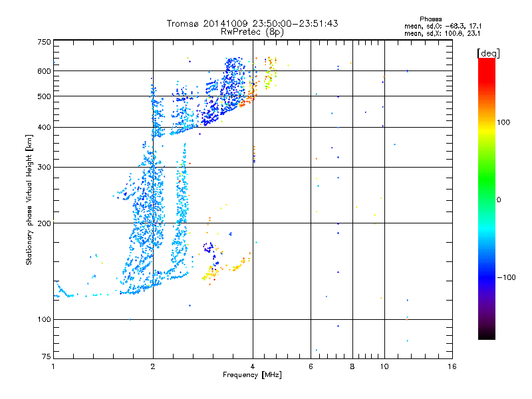Click the colorbar tick label '100'

[503, 122]
